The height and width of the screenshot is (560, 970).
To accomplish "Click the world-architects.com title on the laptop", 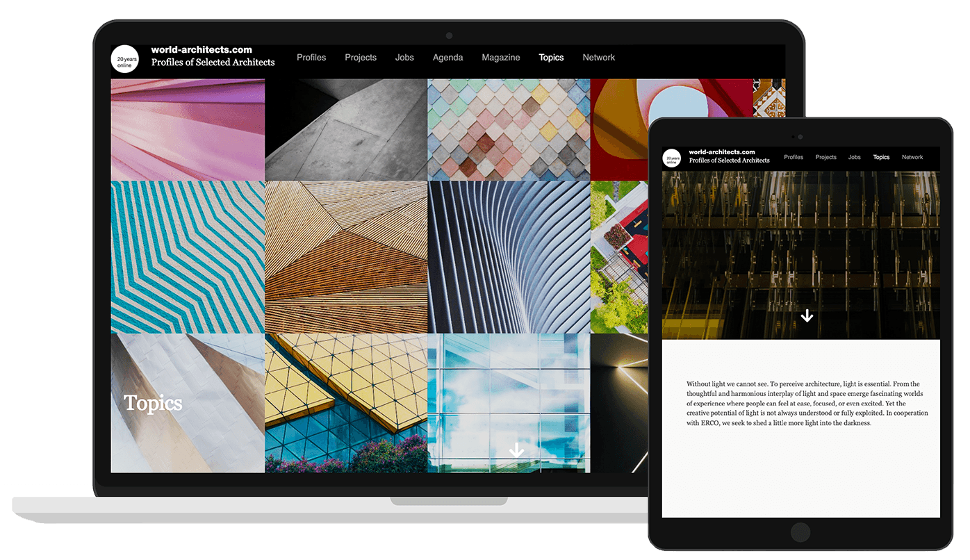I will [202, 50].
